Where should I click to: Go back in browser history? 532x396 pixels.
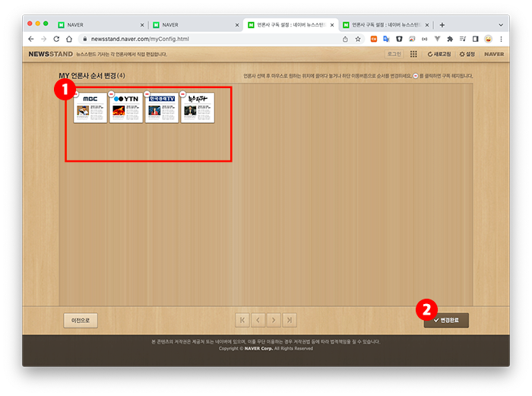point(31,39)
